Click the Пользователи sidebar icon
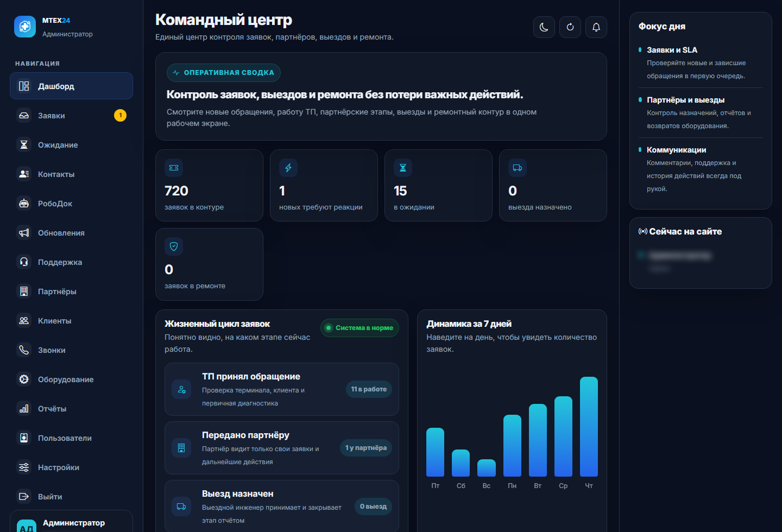The image size is (782, 532). 24,438
